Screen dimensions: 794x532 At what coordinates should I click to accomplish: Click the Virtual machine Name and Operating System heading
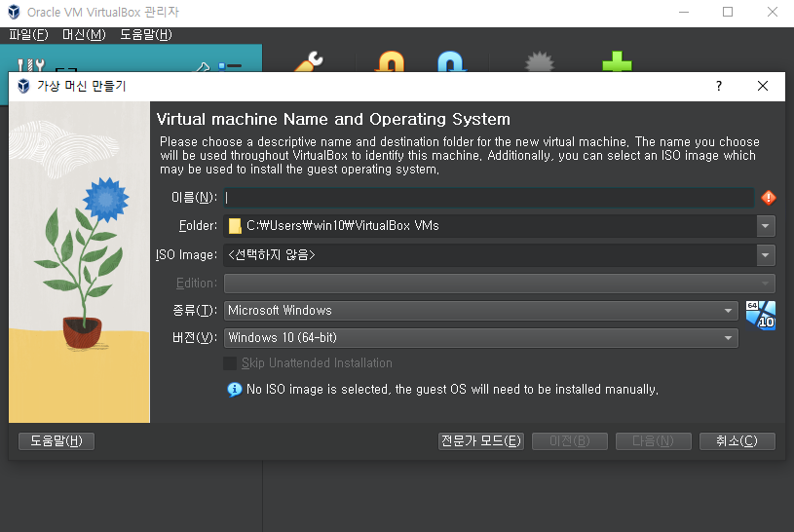tap(333, 119)
